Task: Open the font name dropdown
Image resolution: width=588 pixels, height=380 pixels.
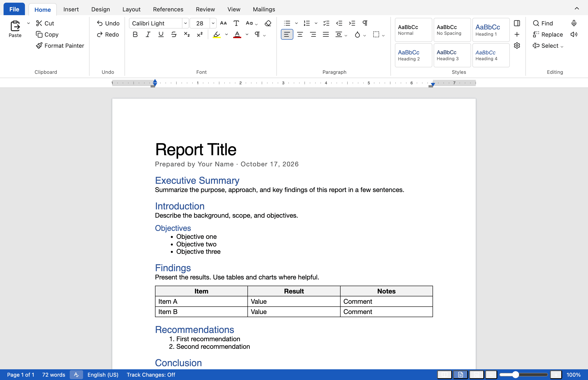Action: [x=185, y=23]
